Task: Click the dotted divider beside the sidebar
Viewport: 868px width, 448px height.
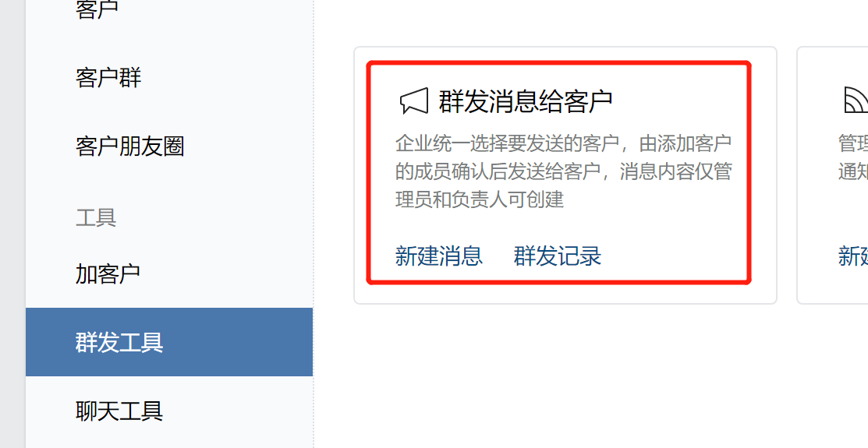Action: coord(314,224)
